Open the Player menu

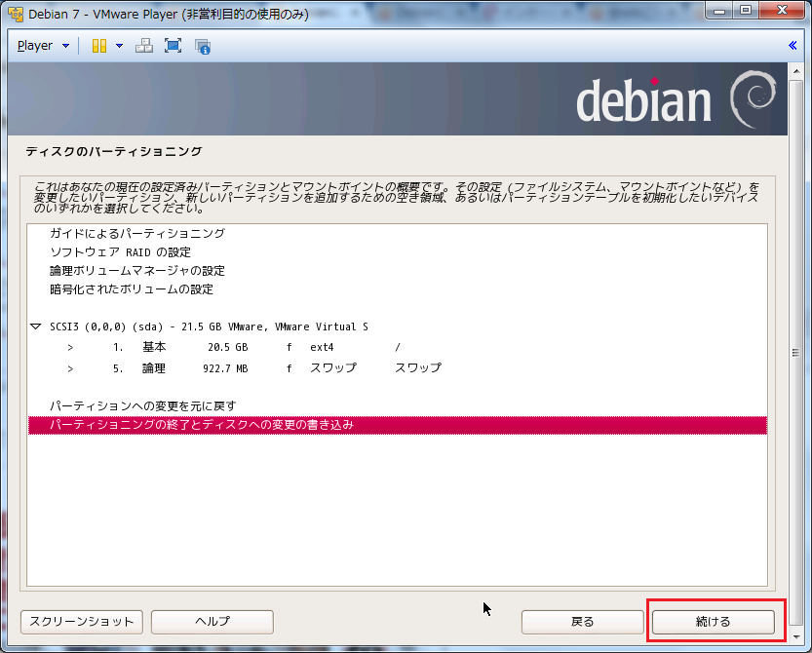point(43,46)
